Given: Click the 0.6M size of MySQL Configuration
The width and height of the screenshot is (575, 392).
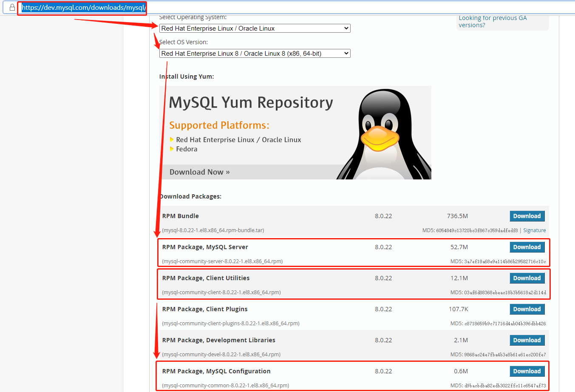Looking at the screenshot, I should (461, 371).
